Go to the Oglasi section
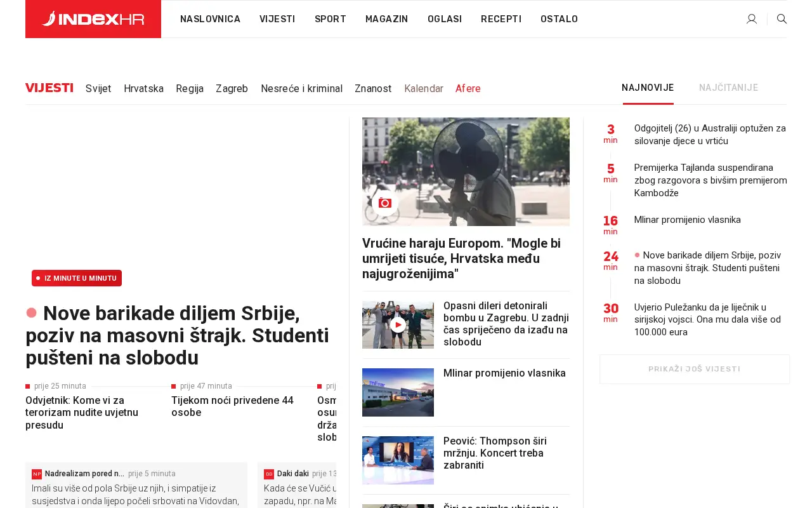The height and width of the screenshot is (508, 812). click(x=445, y=19)
